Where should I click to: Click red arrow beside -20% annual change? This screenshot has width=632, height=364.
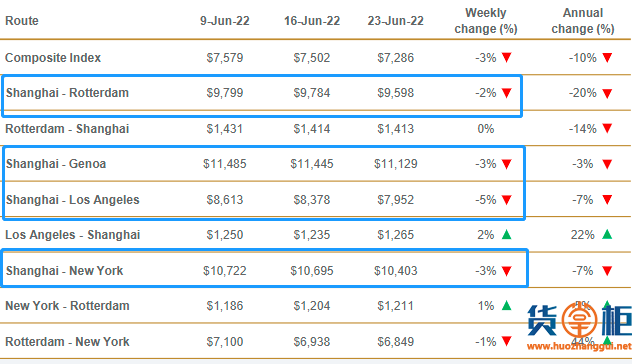pos(607,93)
